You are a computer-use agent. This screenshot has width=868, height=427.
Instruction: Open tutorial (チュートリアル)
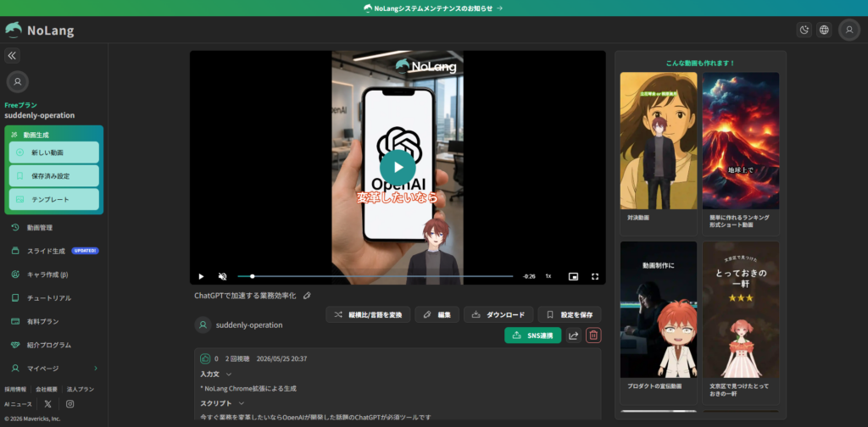pyautogui.click(x=53, y=298)
